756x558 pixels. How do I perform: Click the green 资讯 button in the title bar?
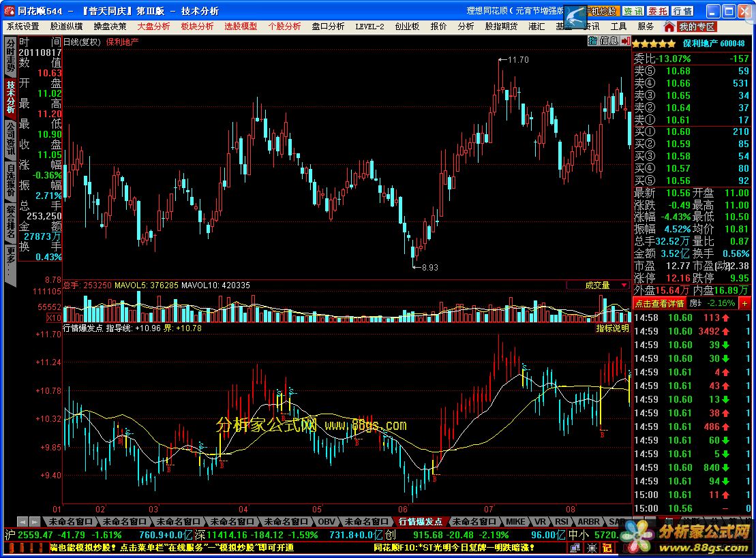[x=633, y=11]
